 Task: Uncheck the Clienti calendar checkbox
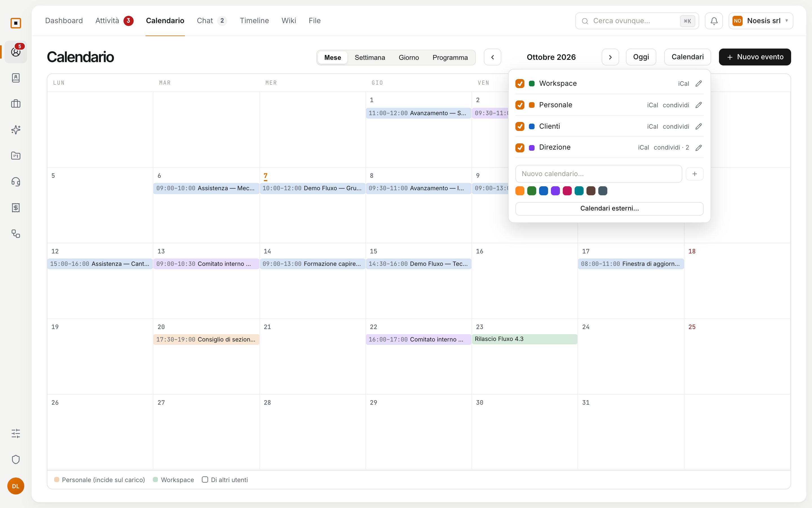click(520, 126)
